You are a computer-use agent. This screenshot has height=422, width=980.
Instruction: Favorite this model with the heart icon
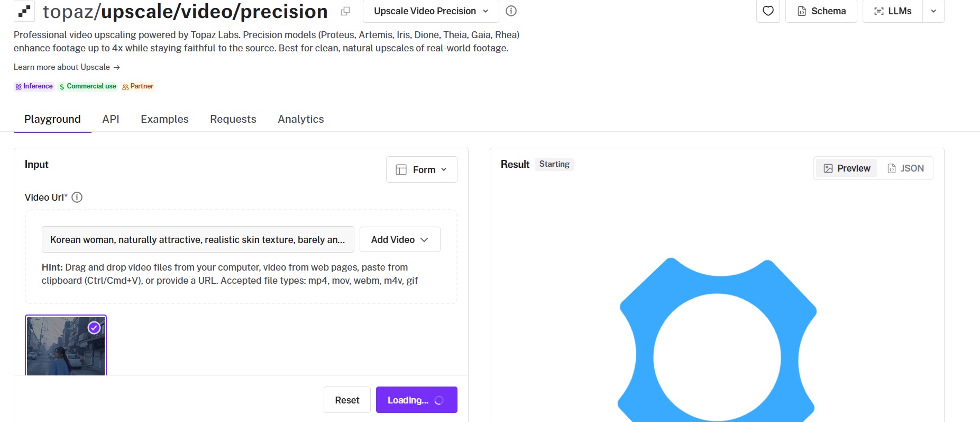(x=768, y=11)
